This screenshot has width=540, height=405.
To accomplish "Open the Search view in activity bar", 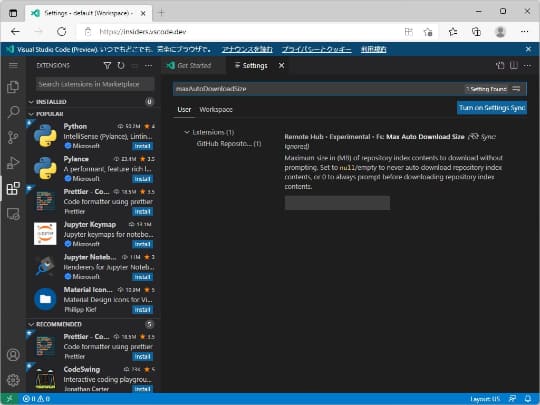I will (x=13, y=112).
